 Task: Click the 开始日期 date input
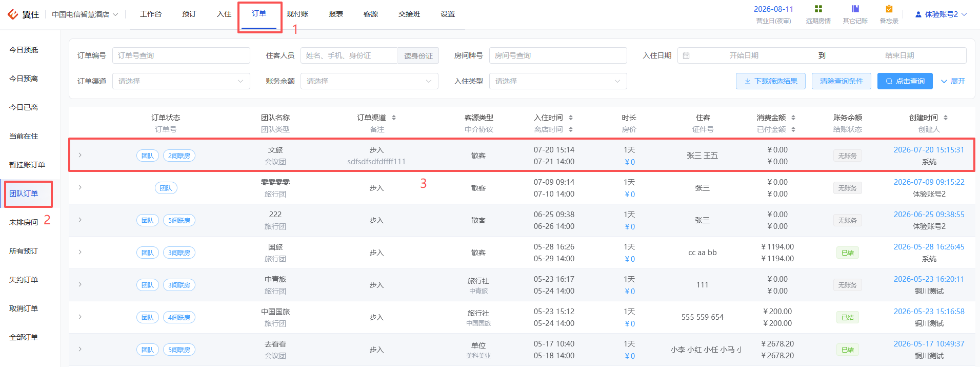[744, 55]
